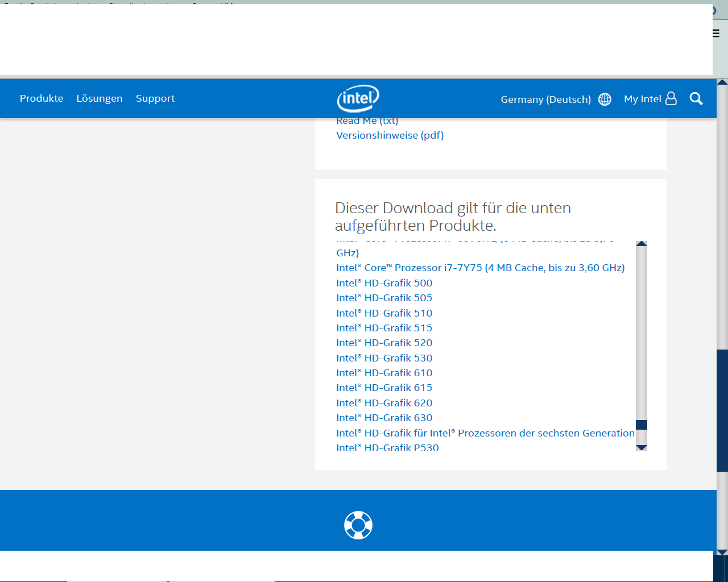
Task: Open the Support menu
Action: click(x=155, y=99)
